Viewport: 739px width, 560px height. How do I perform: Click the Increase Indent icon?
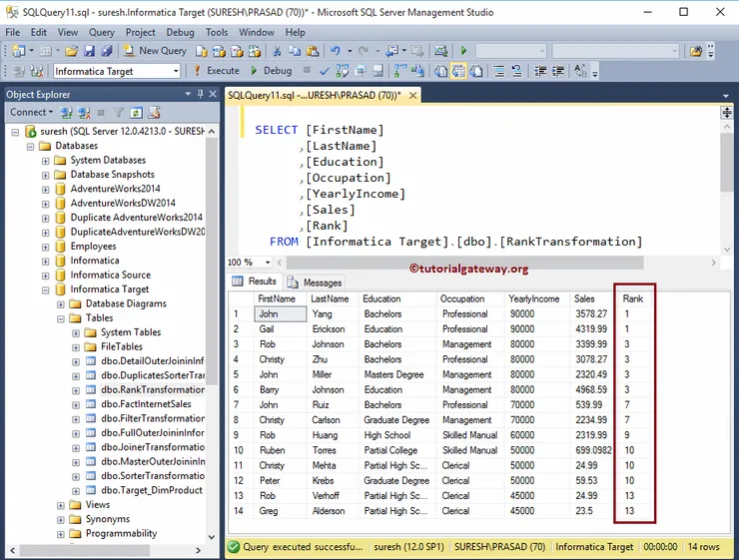[558, 71]
